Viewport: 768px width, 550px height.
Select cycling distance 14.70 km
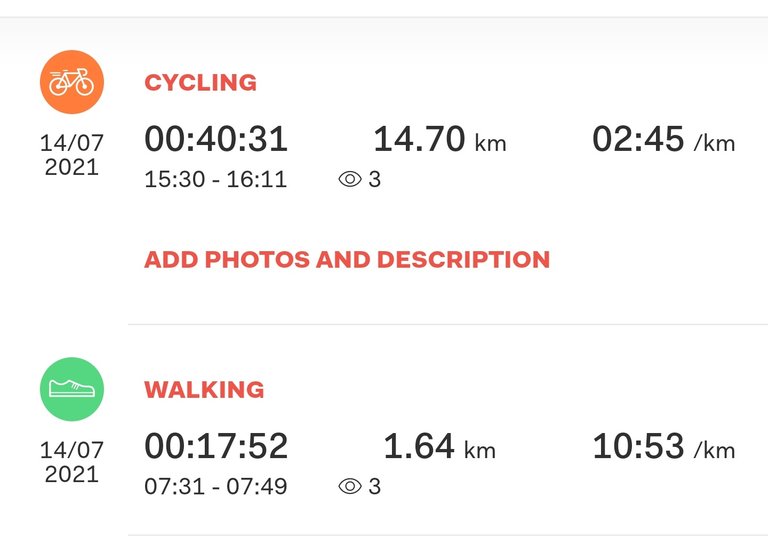(440, 139)
